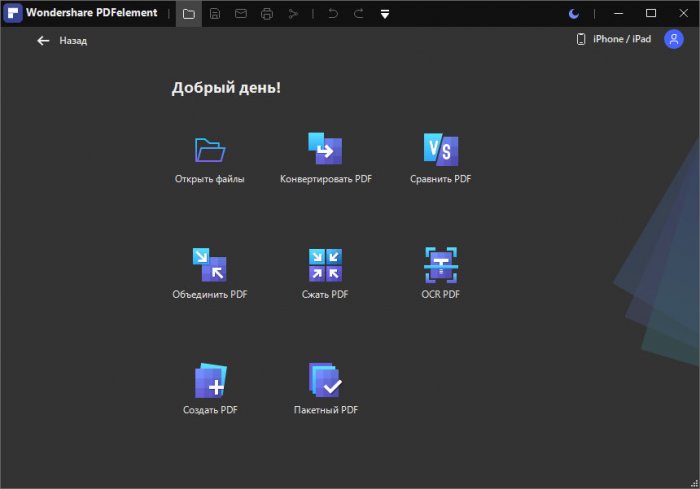Click the undo arrow
The height and width of the screenshot is (489, 700).
coord(333,14)
